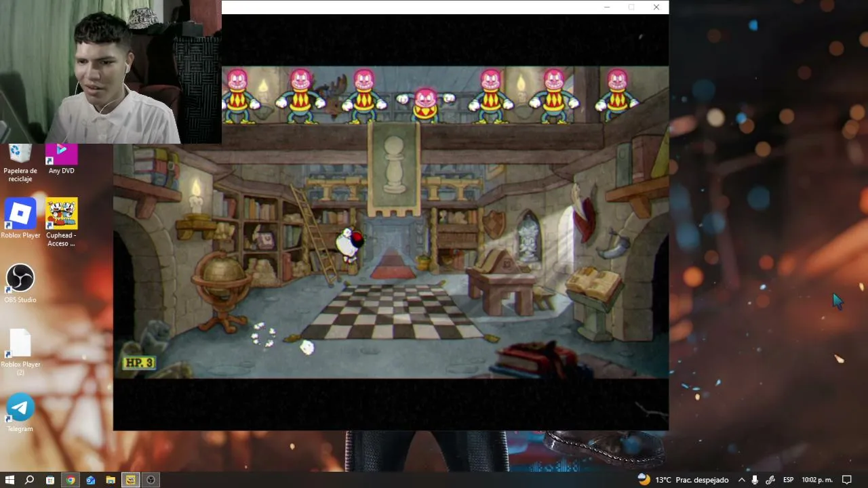Launch the Cuphead desktop shortcut
868x488 pixels.
click(x=61, y=222)
